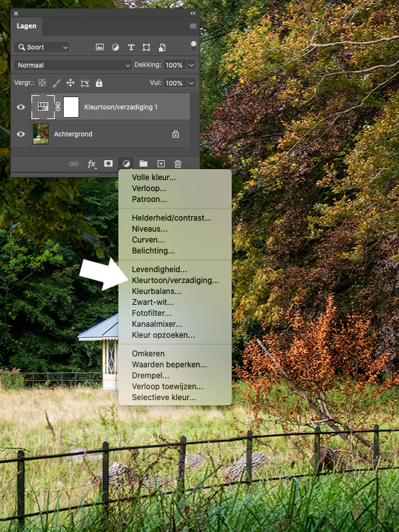The width and height of the screenshot is (399, 532).
Task: Filter layers by smart object icon
Action: pos(162,47)
